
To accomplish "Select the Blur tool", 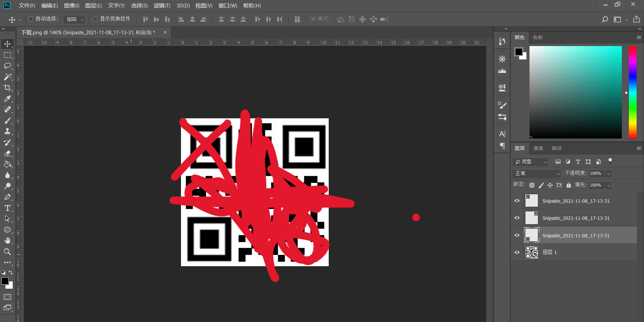I will (7, 175).
